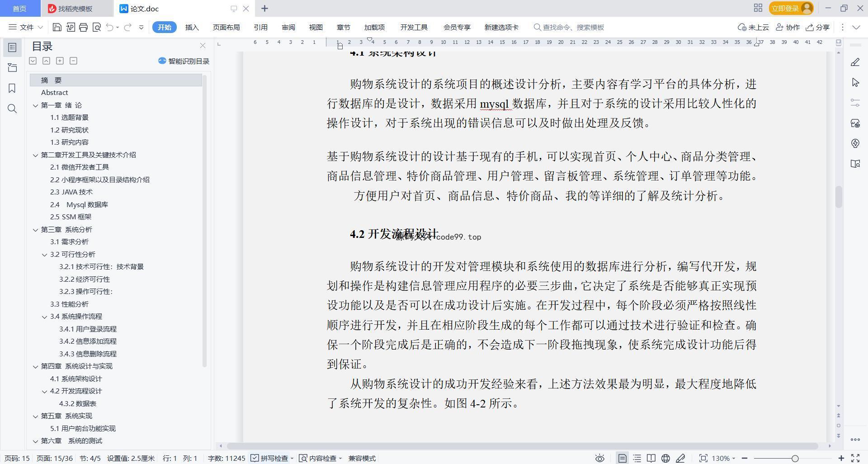Go to 2.3 JAVA 技术 in outline

coord(71,192)
